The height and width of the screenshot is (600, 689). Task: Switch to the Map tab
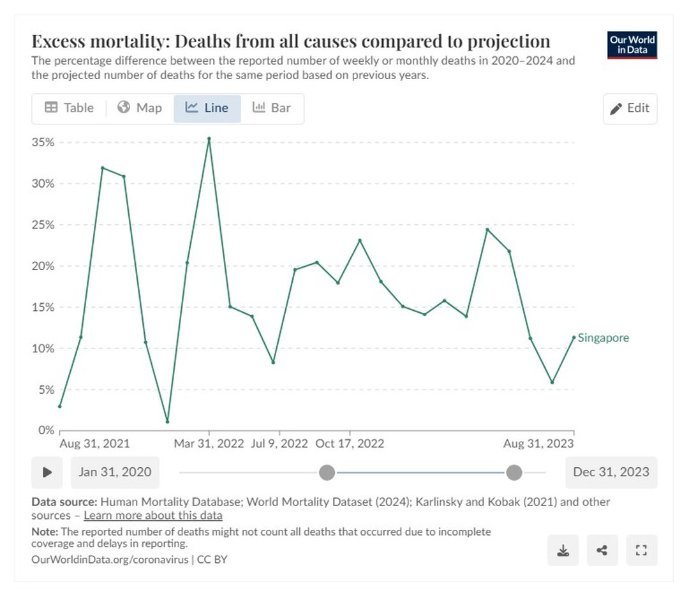click(139, 108)
